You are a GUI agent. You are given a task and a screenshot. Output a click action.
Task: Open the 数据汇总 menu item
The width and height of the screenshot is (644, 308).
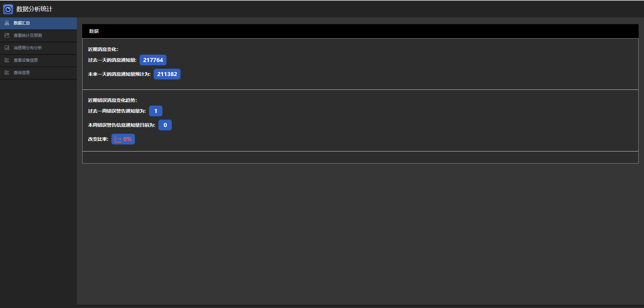pos(38,23)
